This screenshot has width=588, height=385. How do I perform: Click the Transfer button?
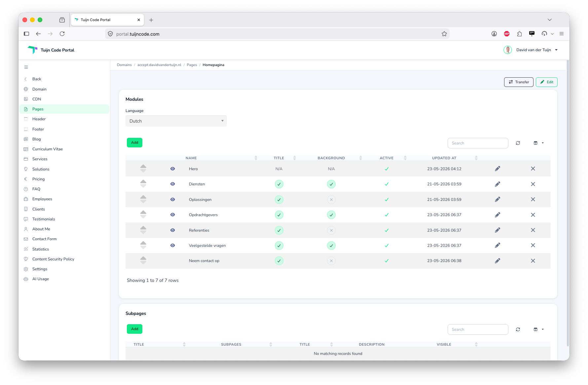click(519, 82)
